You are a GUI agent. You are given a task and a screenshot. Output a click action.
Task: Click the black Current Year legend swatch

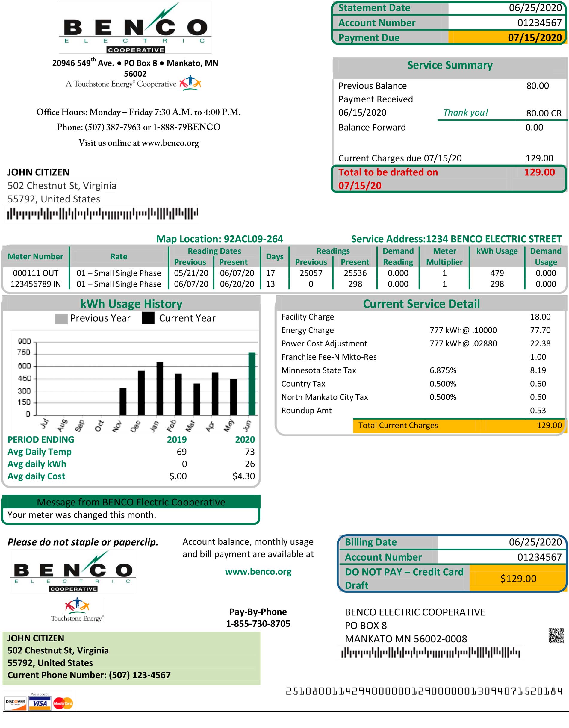(x=148, y=318)
